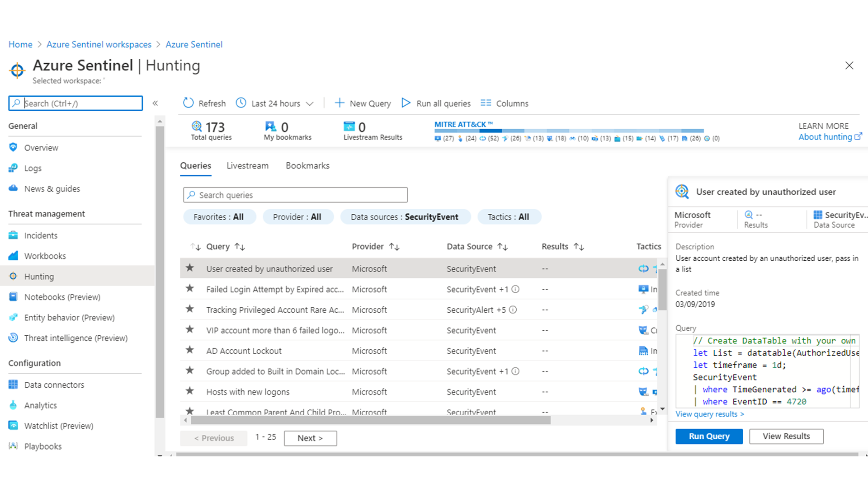Click the View Results button
Viewport: 868px width, 488px height.
pyautogui.click(x=786, y=436)
